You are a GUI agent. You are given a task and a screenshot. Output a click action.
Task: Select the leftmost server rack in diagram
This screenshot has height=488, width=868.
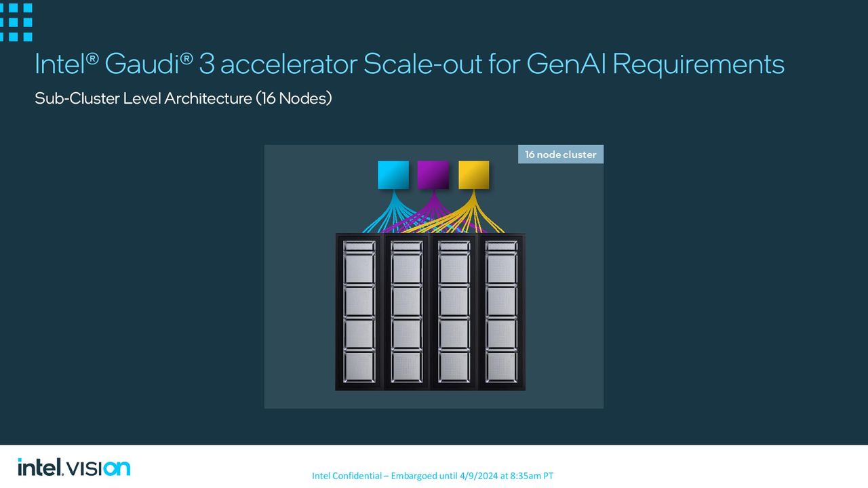pyautogui.click(x=359, y=312)
